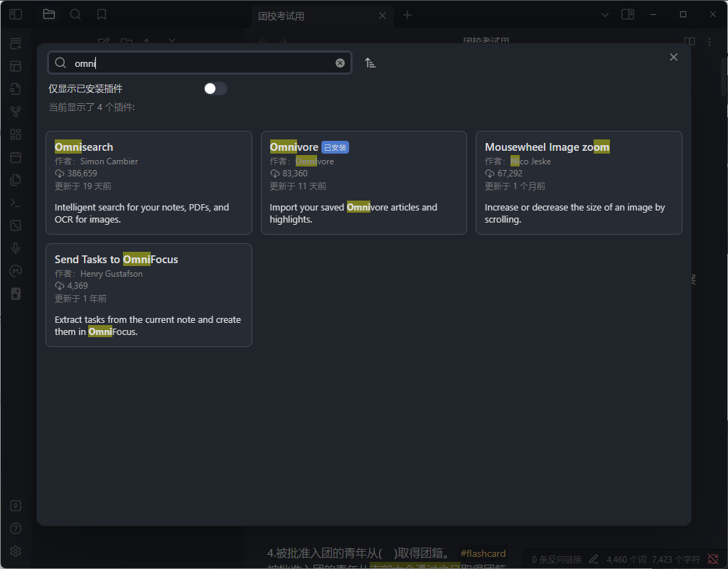
Task: Click the 已安装 badge on Omnivore
Action: click(x=335, y=147)
